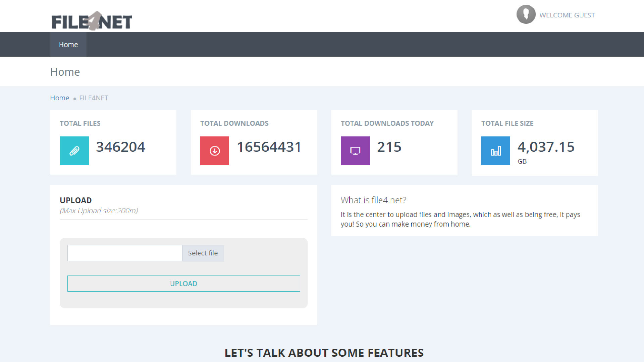
Task: Click the purple monitor downloads-today icon
Action: (x=355, y=151)
